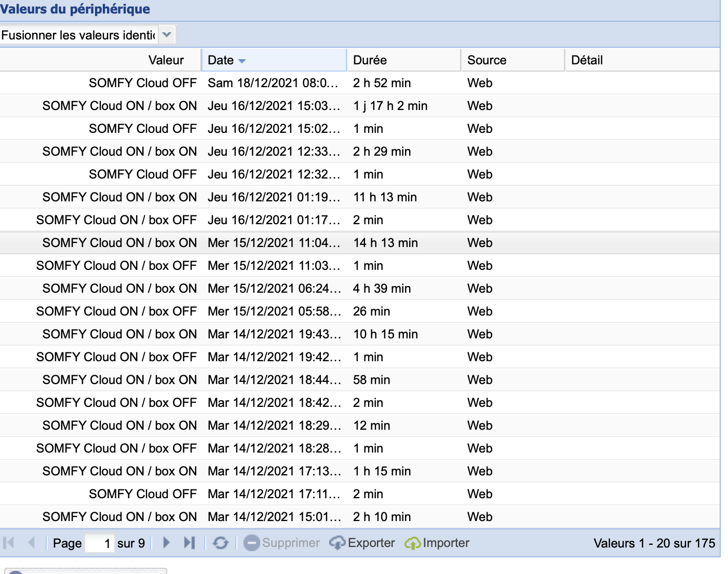Go to the first page

[x=9, y=543]
